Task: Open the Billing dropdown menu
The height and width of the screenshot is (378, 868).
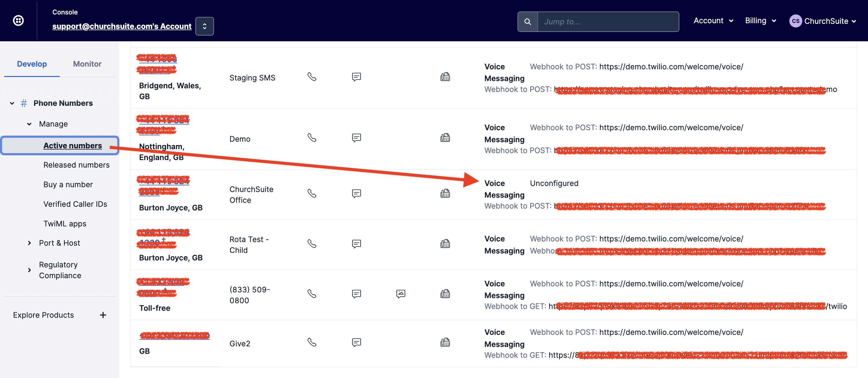Action: point(760,21)
